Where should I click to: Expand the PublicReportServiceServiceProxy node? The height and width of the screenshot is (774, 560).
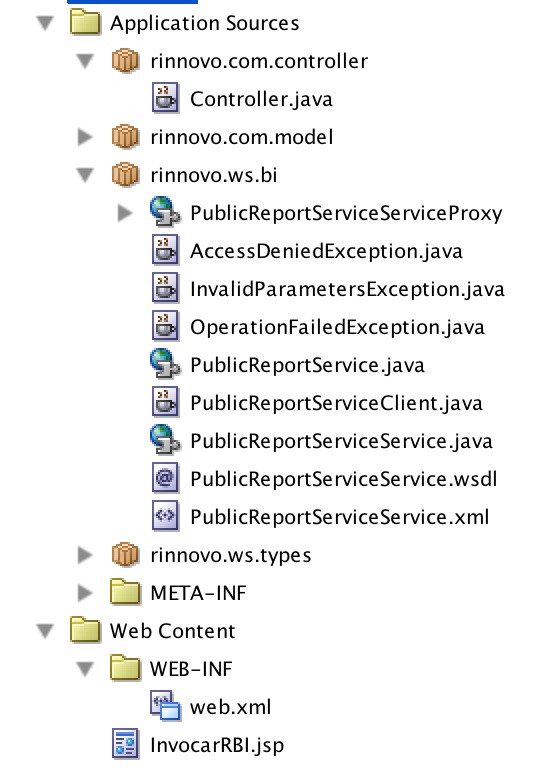[x=125, y=213]
